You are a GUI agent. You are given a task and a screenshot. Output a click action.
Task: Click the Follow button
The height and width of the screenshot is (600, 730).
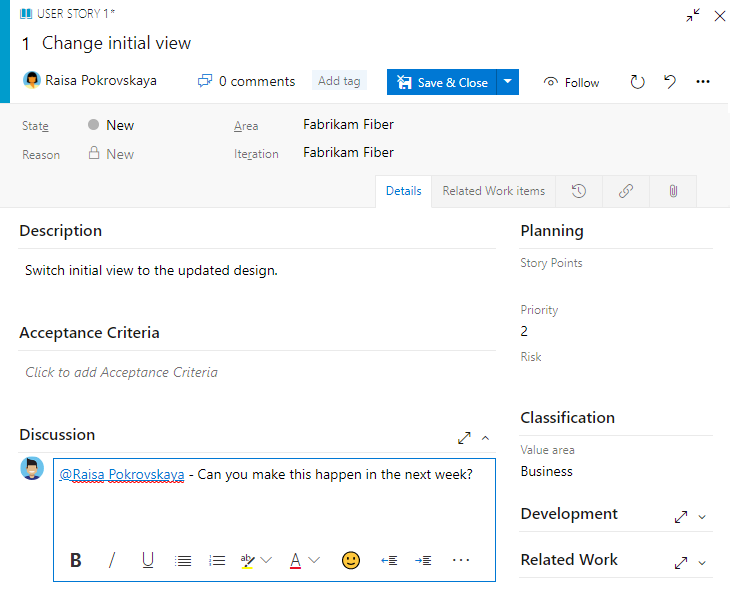coord(572,82)
